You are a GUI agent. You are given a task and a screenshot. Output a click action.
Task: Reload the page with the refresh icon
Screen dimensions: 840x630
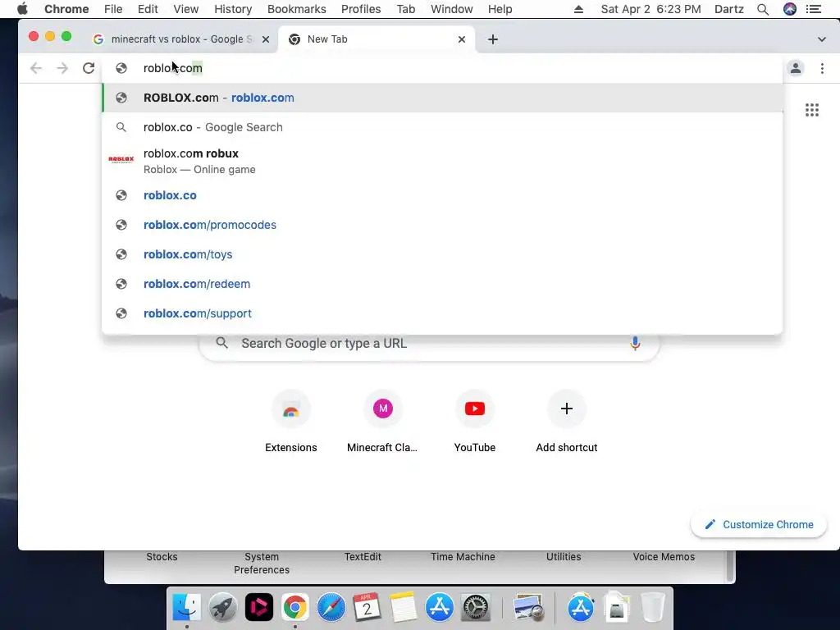[89, 68]
